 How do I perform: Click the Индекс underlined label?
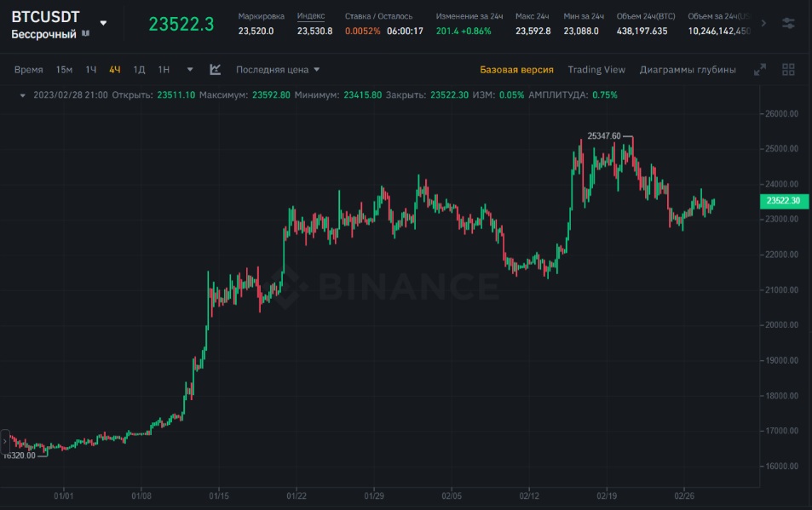[x=311, y=16]
